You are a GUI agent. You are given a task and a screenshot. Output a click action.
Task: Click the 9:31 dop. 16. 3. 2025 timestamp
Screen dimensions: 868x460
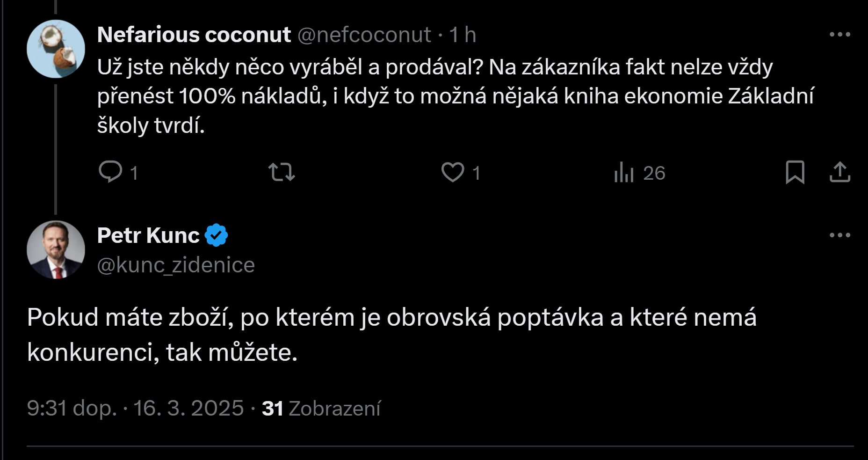pyautogui.click(x=135, y=408)
